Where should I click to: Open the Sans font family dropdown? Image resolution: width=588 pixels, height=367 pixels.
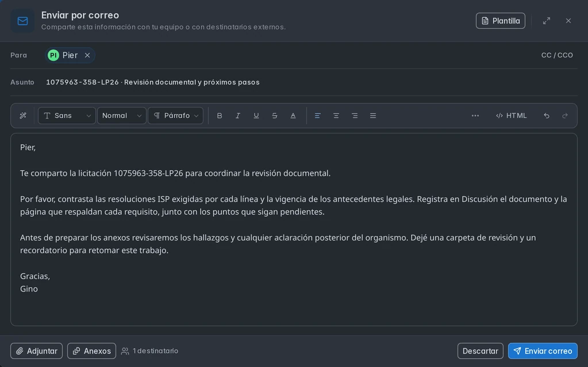[x=67, y=116]
